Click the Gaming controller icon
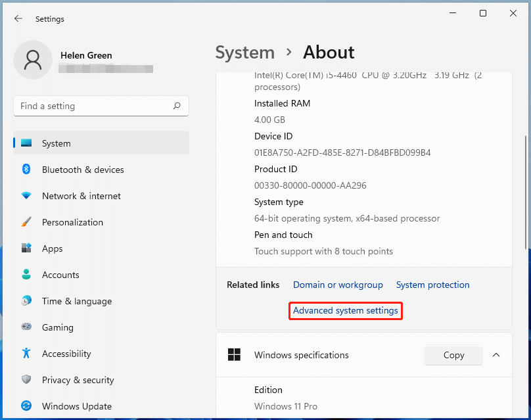This screenshot has width=531, height=420. pyautogui.click(x=26, y=327)
